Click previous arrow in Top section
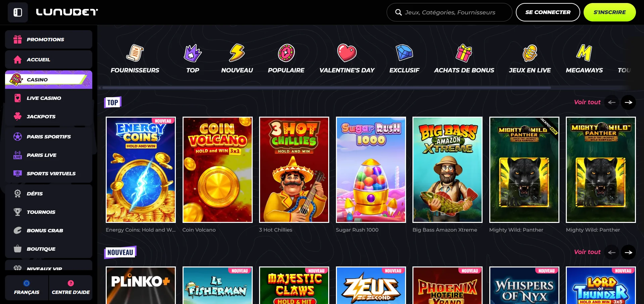 pos(612,103)
